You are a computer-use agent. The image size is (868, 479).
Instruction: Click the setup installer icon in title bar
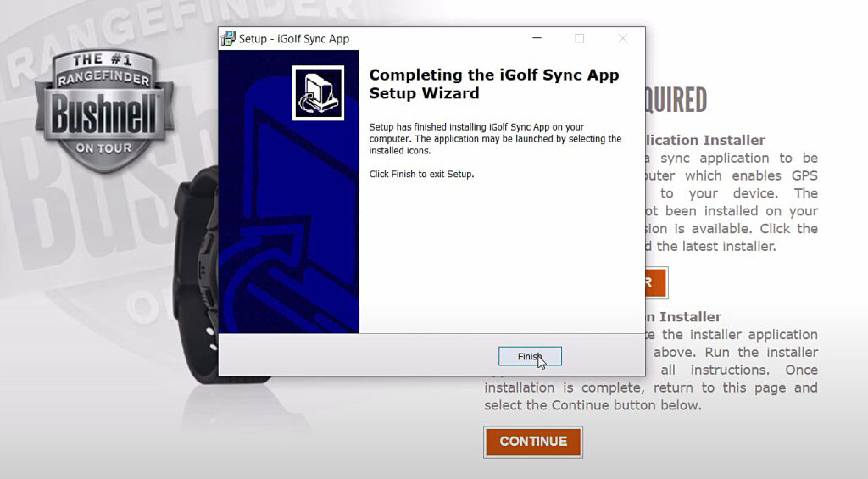point(228,39)
